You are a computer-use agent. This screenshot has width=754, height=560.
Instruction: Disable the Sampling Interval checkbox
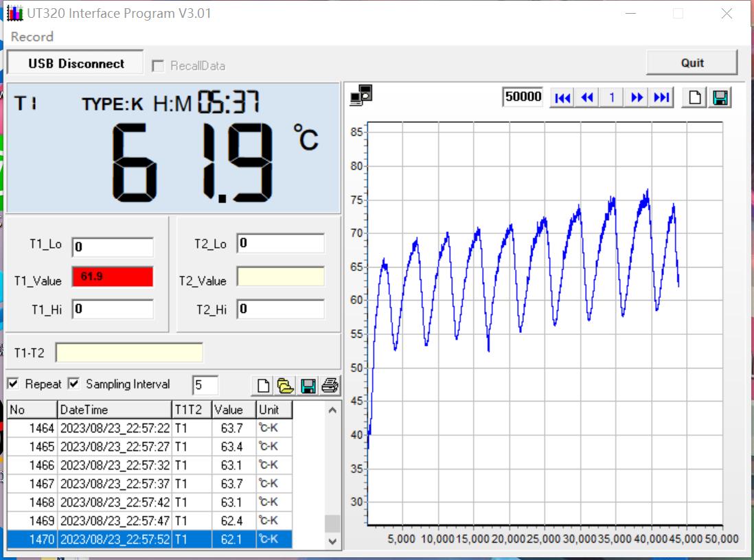73,384
